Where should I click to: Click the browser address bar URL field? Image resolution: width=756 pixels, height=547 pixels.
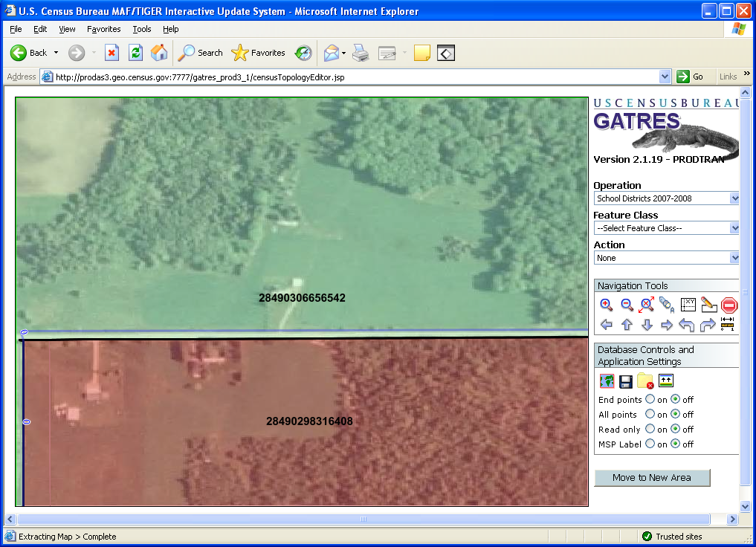tap(349, 77)
